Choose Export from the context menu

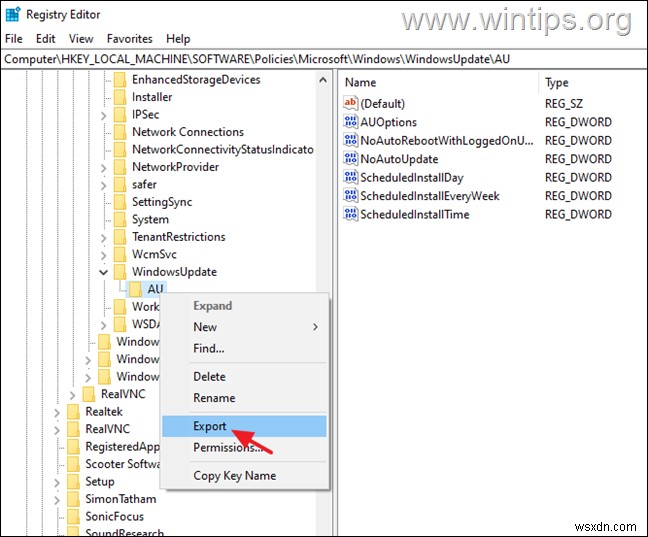pos(244,426)
